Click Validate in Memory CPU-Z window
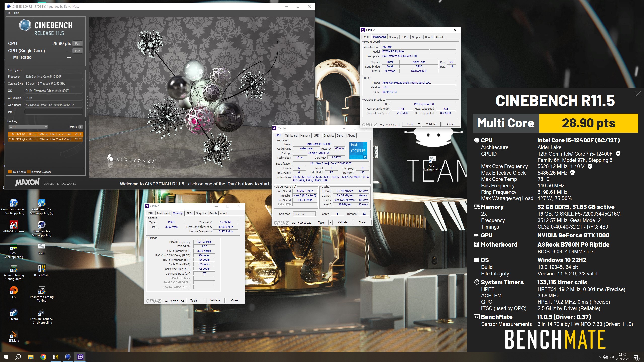644x362 pixels. click(215, 300)
